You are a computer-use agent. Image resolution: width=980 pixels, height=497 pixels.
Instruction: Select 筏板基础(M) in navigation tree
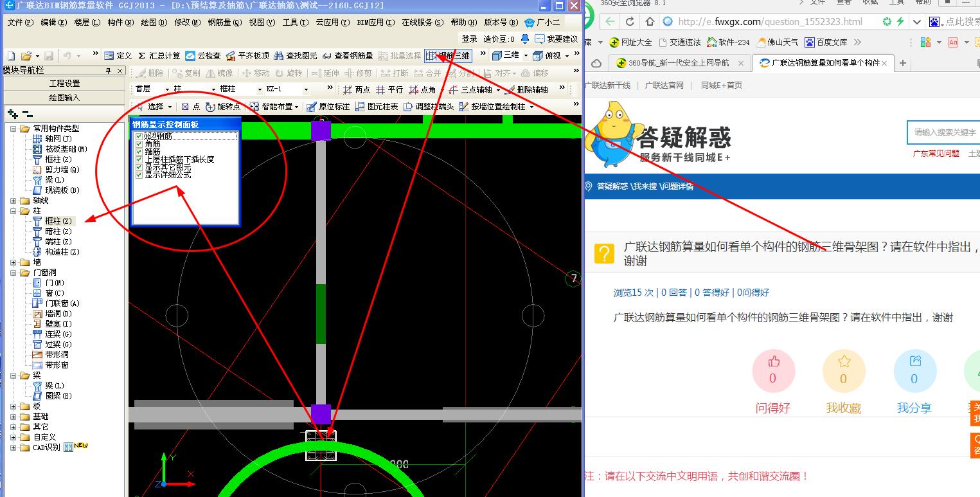click(66, 149)
